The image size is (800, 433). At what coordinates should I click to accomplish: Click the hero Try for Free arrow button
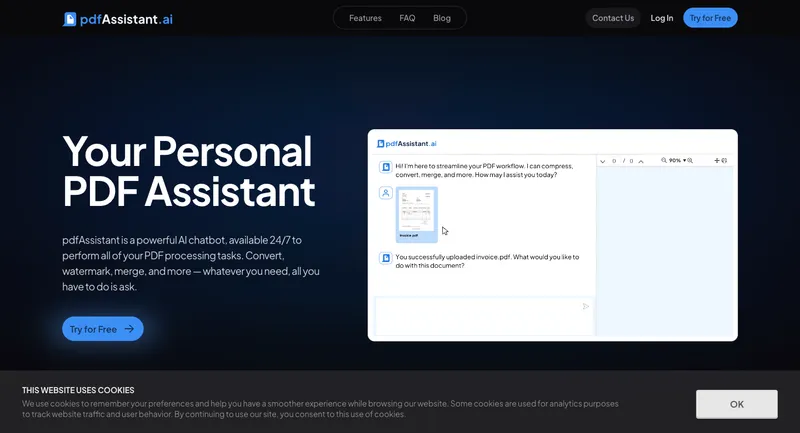(103, 329)
